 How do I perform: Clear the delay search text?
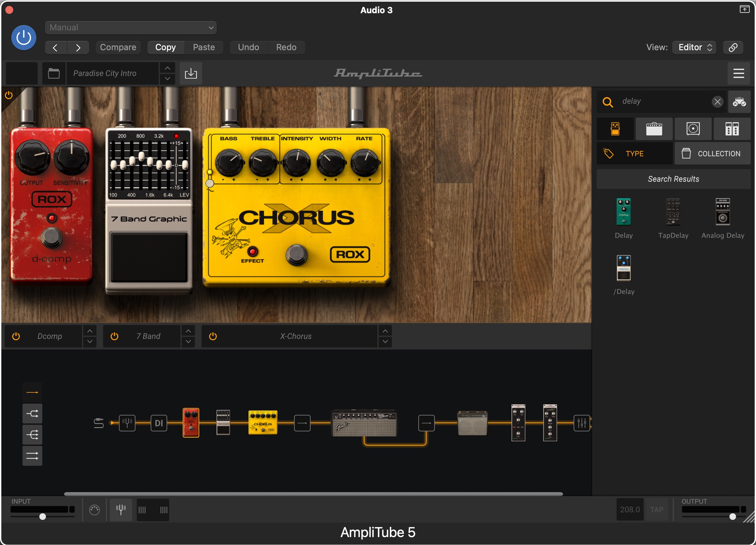pos(718,102)
